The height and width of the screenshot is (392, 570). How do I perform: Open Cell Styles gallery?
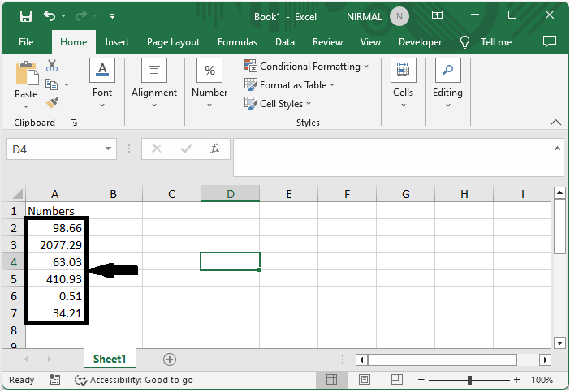[x=278, y=104]
